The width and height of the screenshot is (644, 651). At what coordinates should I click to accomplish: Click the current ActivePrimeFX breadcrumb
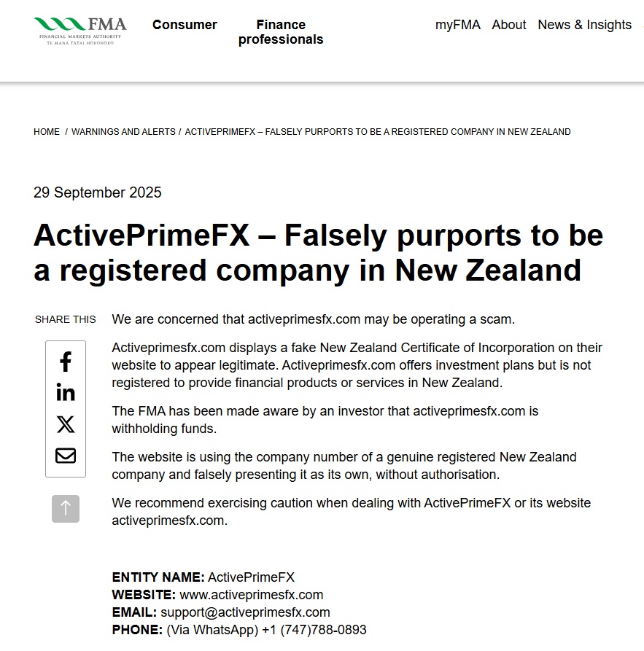pos(377,132)
